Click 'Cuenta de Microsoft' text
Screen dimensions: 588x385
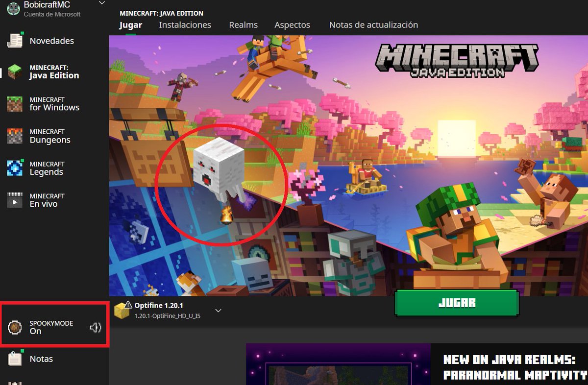pyautogui.click(x=52, y=14)
